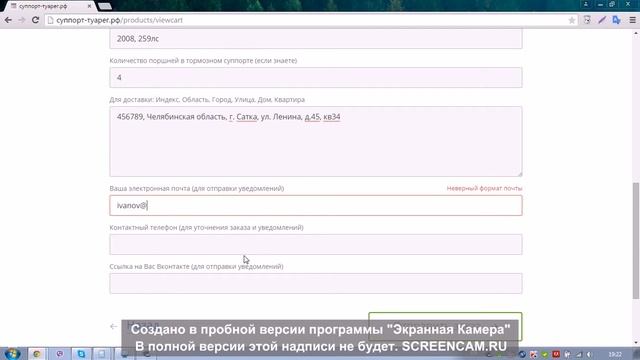This screenshot has width=640, height=360.
Task: Click the Ваша электронная почта label
Action: (196, 188)
